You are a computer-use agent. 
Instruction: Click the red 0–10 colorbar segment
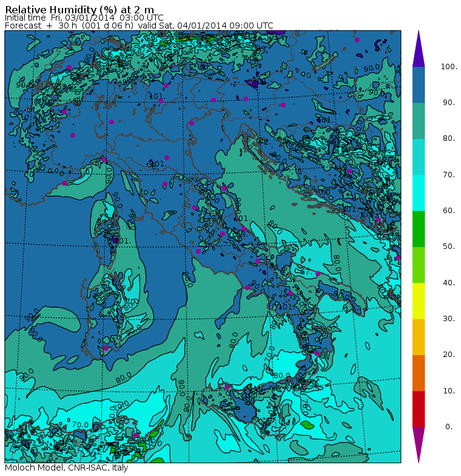click(x=419, y=409)
